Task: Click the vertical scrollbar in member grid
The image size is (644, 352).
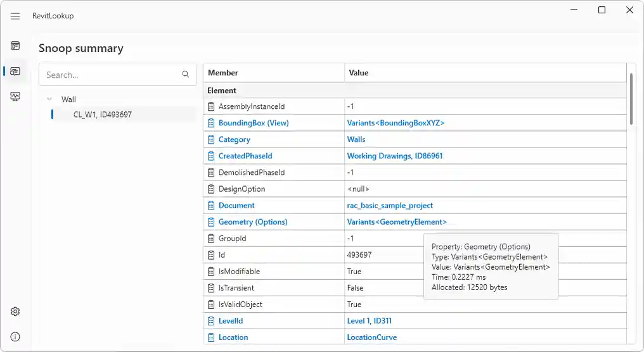Action: 631,99
